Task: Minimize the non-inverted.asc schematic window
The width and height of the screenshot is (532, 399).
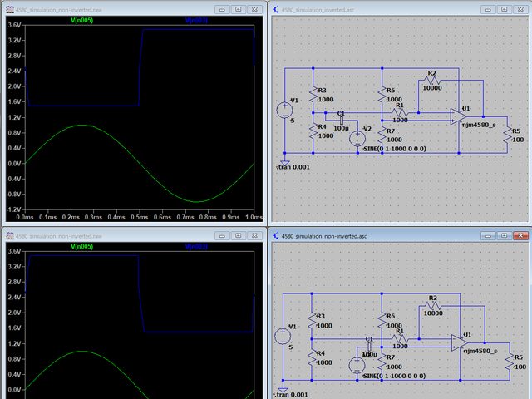Action: pyautogui.click(x=488, y=236)
